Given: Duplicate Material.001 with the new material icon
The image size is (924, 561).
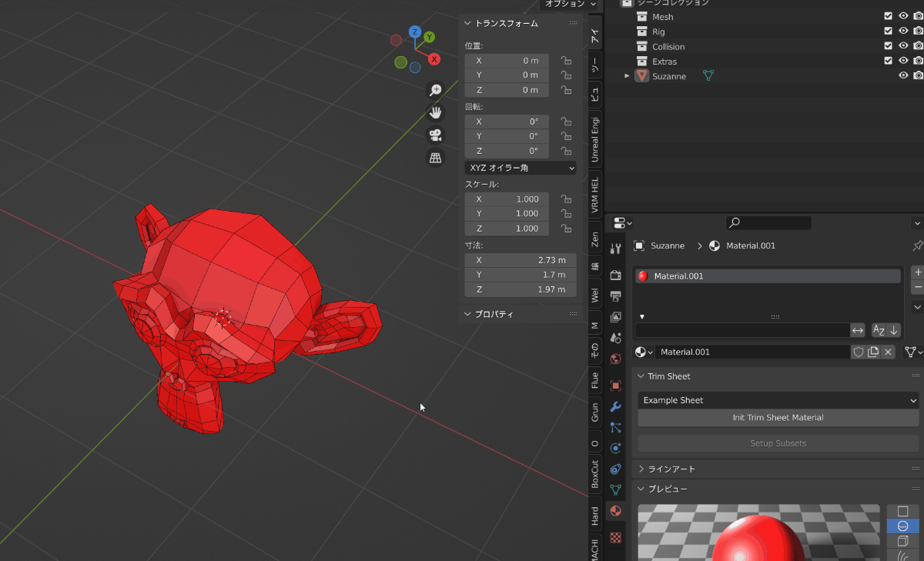Looking at the screenshot, I should pyautogui.click(x=873, y=352).
